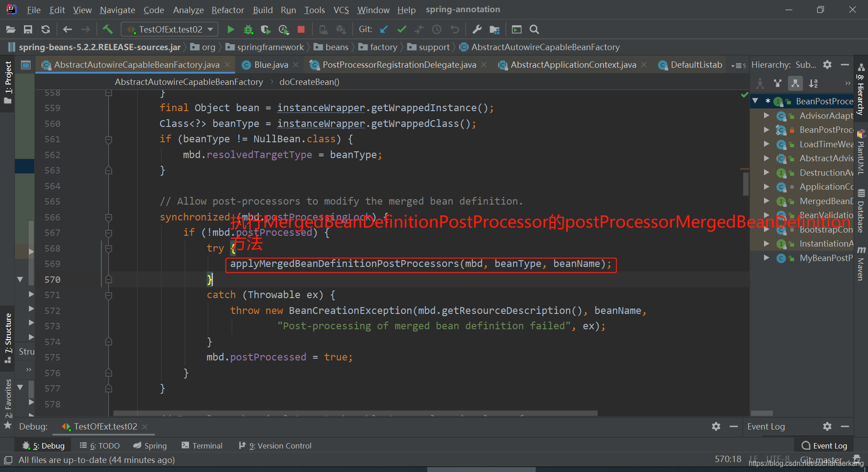
Task: Open the Refactor menu
Action: tap(227, 9)
